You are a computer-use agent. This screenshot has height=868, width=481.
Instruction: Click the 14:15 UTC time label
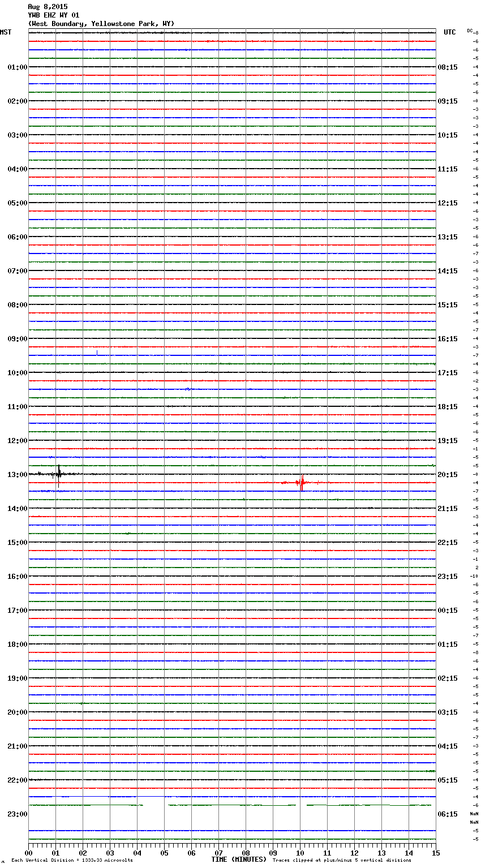tap(448, 271)
